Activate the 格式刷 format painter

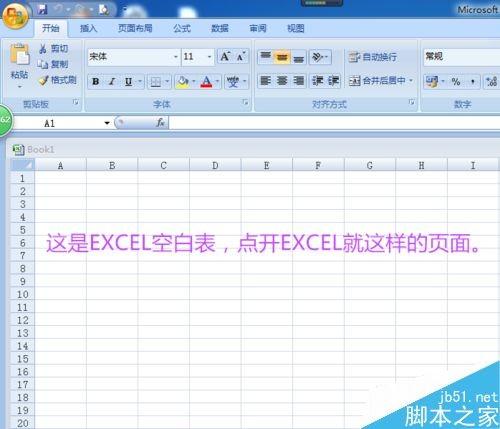click(x=57, y=80)
